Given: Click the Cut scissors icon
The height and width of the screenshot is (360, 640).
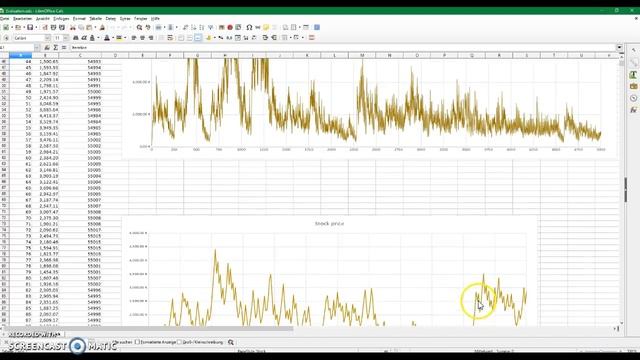Looking at the screenshot, I should 73,27.
